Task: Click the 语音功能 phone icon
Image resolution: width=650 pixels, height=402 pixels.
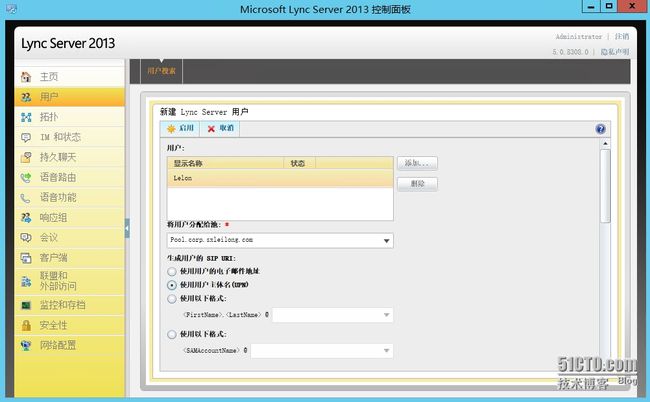Action: point(26,198)
